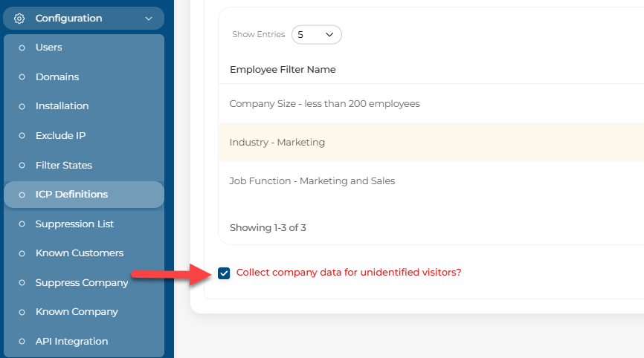Select Exclude IP sidebar entry
The width and height of the screenshot is (644, 358).
(60, 136)
